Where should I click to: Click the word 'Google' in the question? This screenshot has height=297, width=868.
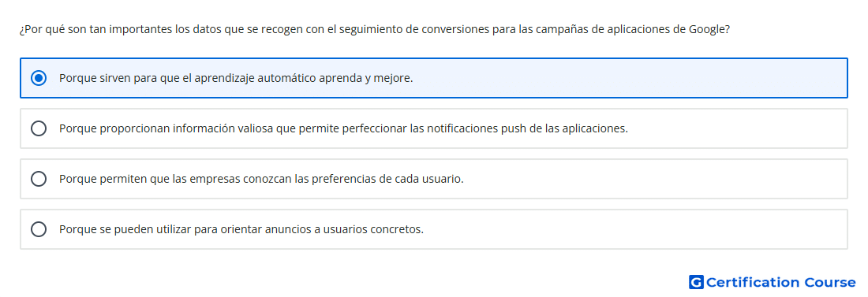point(705,30)
